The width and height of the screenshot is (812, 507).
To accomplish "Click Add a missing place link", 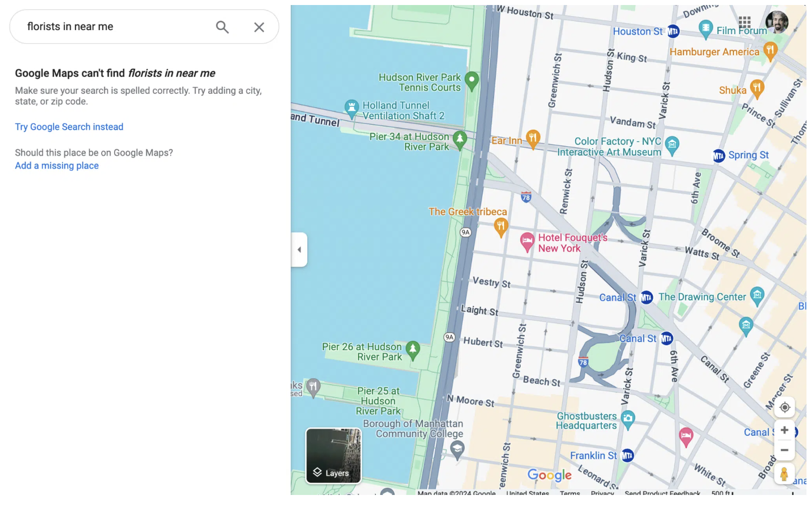I will coord(57,166).
